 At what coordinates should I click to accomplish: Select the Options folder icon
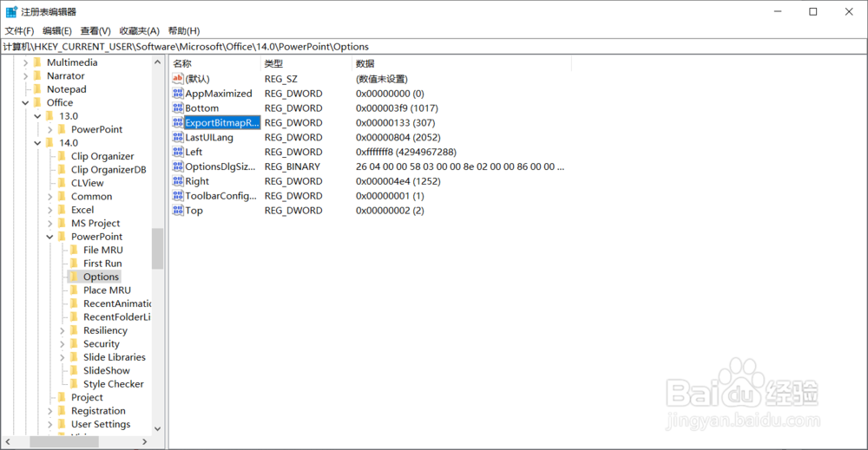(x=74, y=277)
